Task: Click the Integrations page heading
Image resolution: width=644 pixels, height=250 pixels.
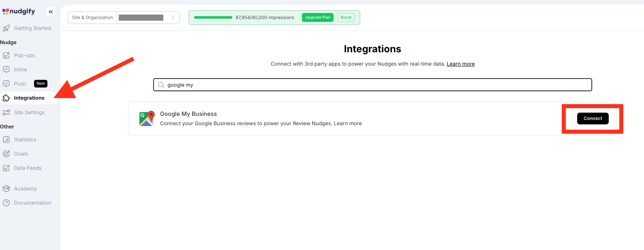Action: pos(372,49)
